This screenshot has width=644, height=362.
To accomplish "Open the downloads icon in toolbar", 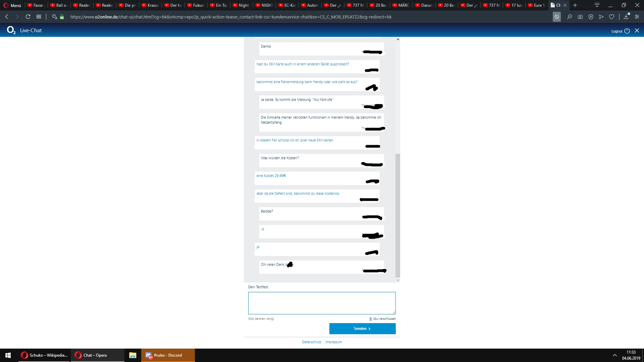I will pyautogui.click(x=626, y=17).
